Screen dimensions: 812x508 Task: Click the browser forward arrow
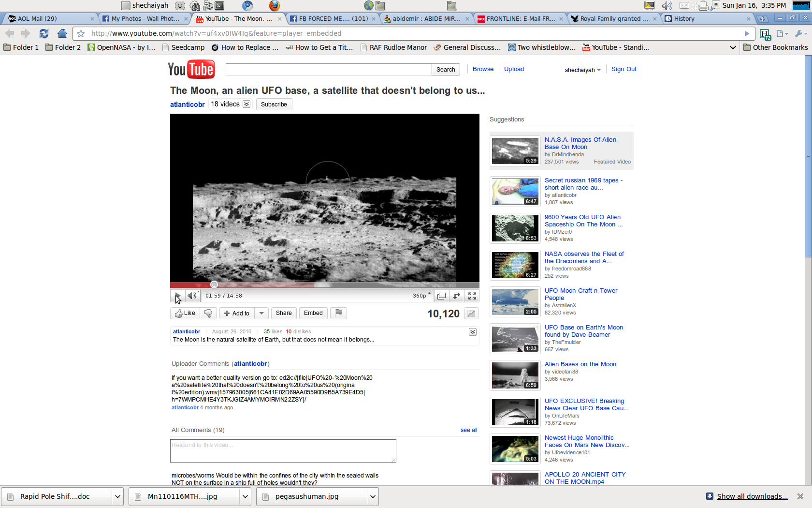click(26, 33)
